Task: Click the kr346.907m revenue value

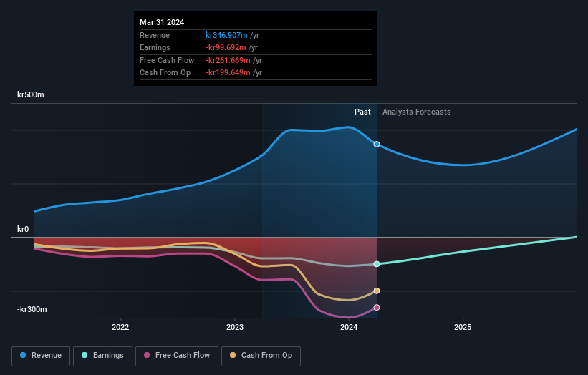Action: 226,35
